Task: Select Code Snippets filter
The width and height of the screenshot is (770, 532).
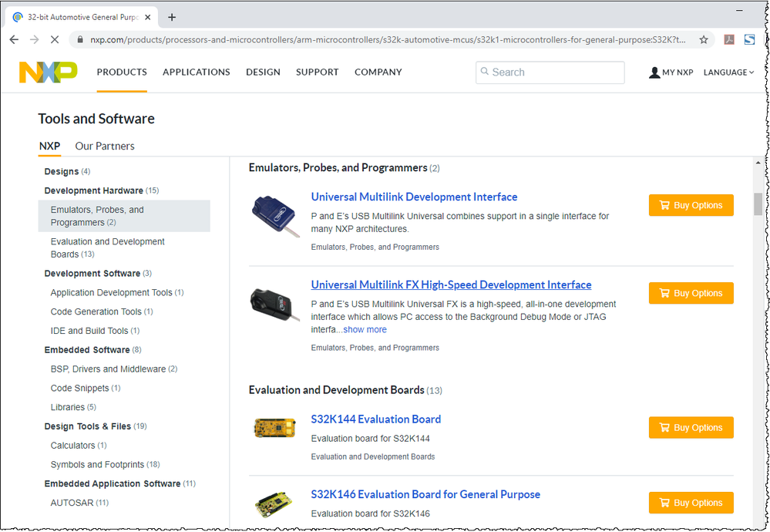Action: pyautogui.click(x=86, y=389)
